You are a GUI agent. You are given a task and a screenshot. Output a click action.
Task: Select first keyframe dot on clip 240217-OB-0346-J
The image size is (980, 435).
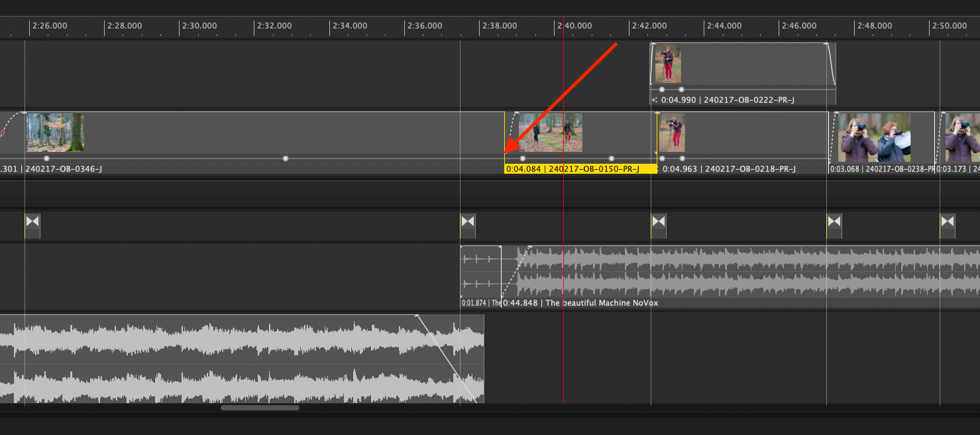tap(46, 158)
